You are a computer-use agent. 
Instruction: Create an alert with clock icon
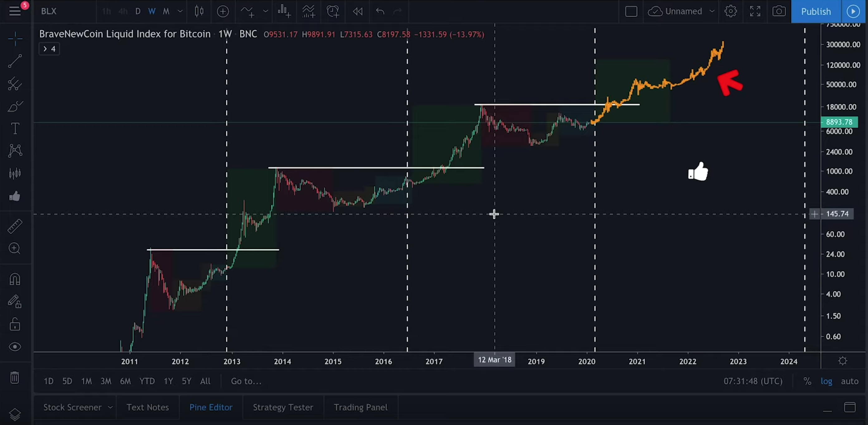[333, 12]
